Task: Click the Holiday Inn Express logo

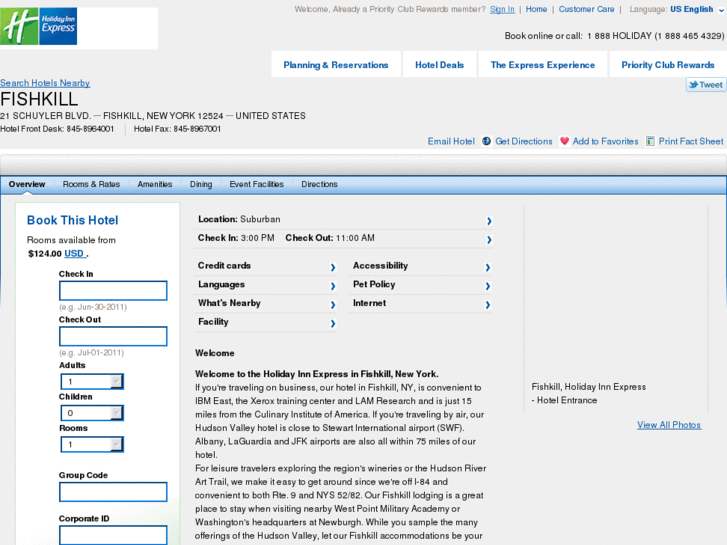Action: (x=38, y=26)
